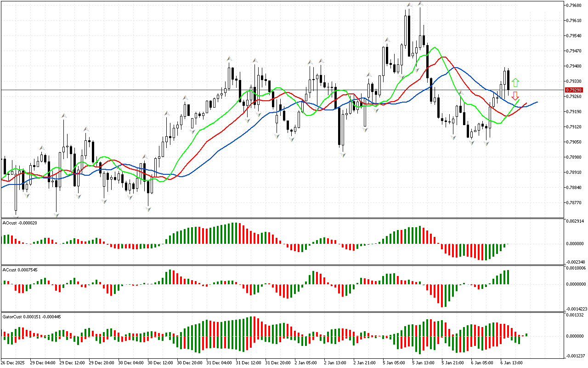Click the 0.79680 price scale value
Viewport: 588px width, 368px height.
[x=577, y=6]
